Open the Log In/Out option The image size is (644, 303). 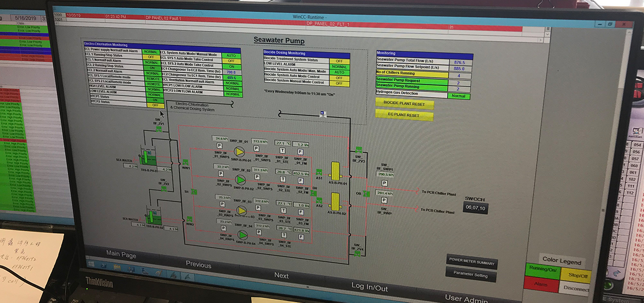tap(369, 288)
